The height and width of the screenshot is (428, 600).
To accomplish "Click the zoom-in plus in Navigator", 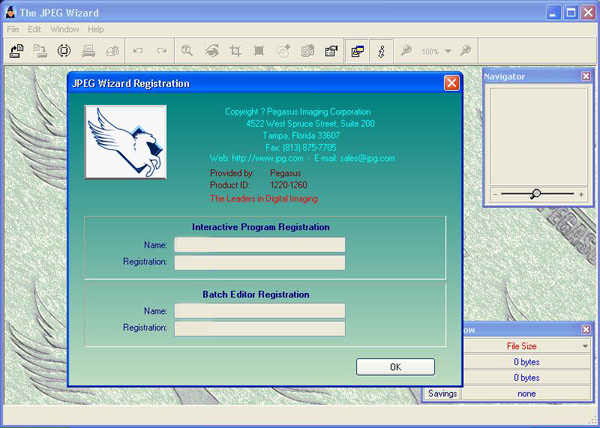I will coord(581,194).
